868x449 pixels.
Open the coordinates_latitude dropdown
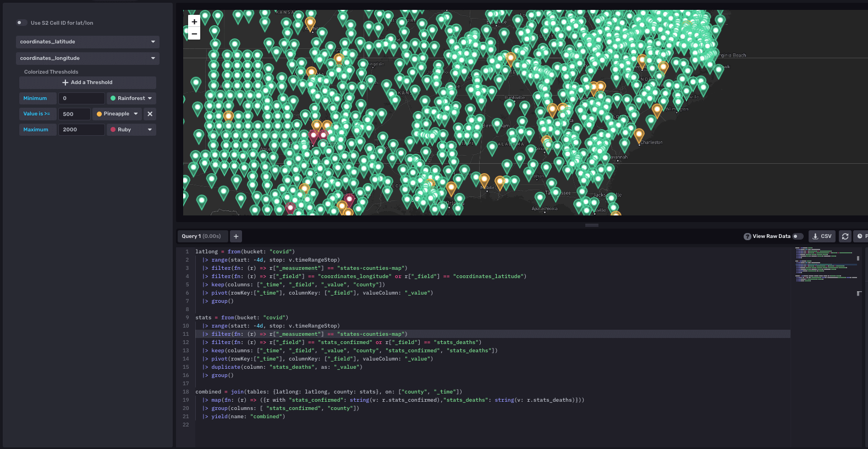87,42
